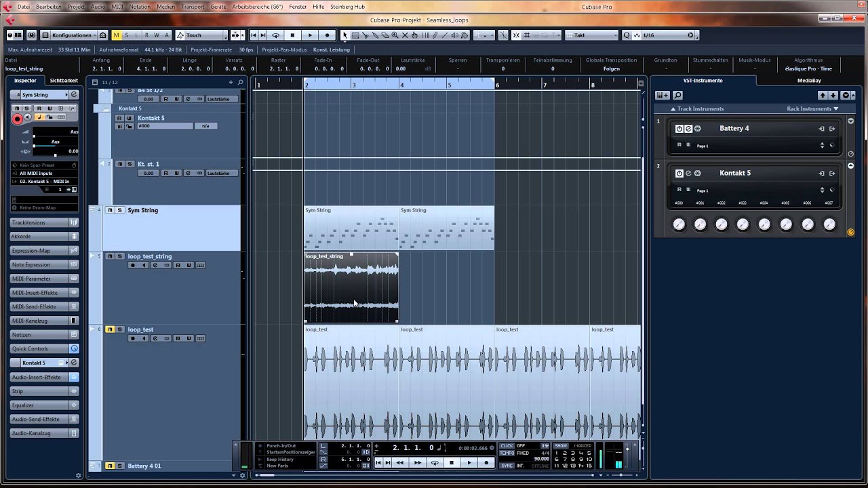Select the loop_test_string audio event
The height and width of the screenshot is (488, 868).
[351, 288]
